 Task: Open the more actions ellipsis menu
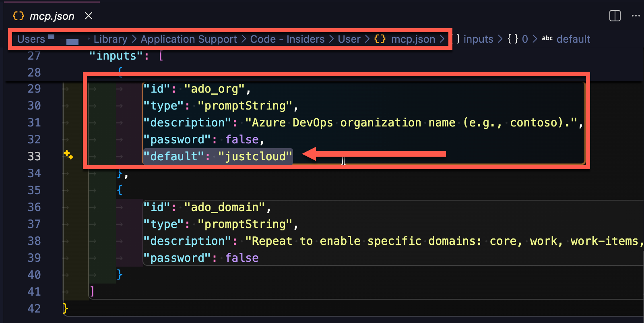pos(636,16)
